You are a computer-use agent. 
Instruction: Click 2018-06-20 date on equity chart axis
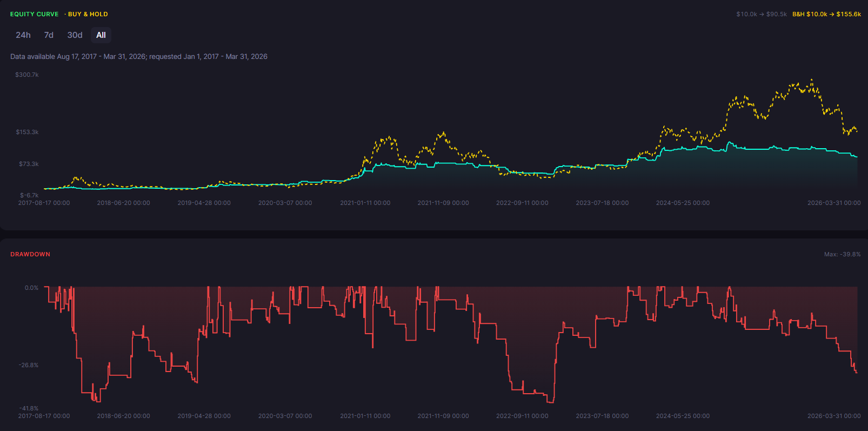[x=124, y=203]
